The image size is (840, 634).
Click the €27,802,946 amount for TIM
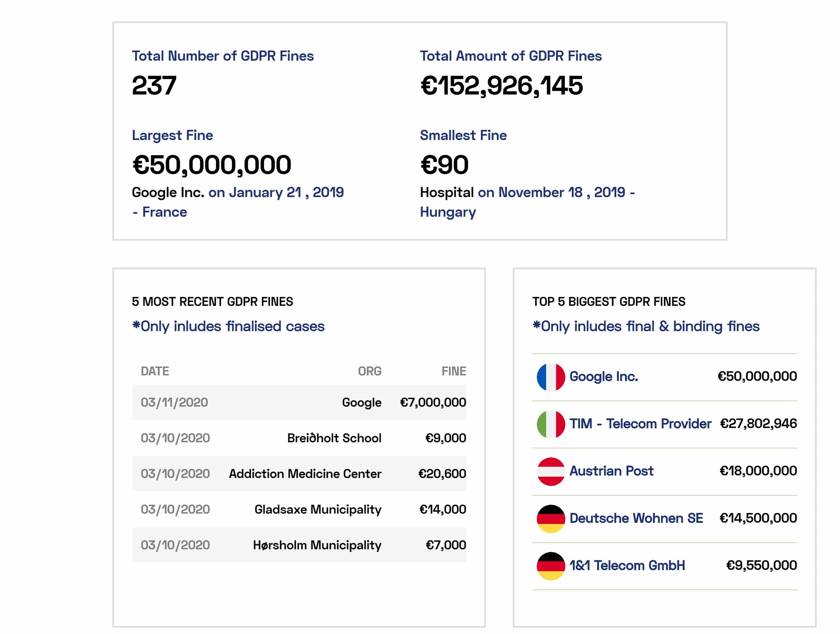(758, 424)
